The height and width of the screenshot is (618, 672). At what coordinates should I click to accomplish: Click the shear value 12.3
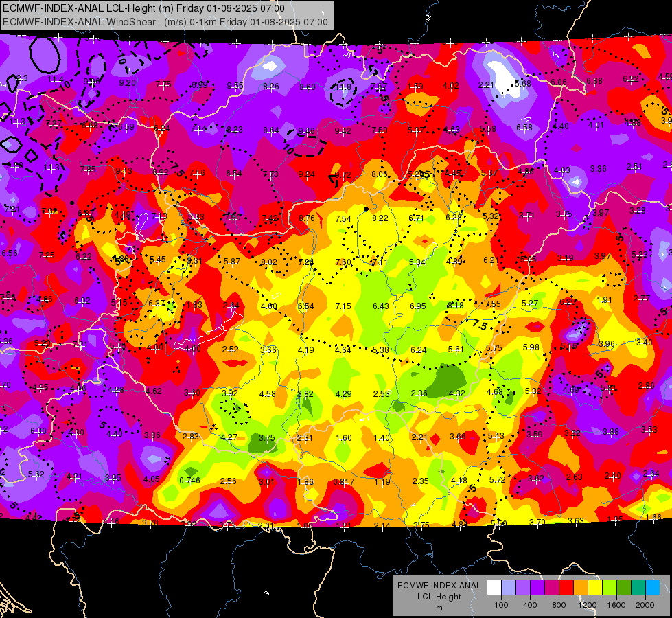click(20, 78)
